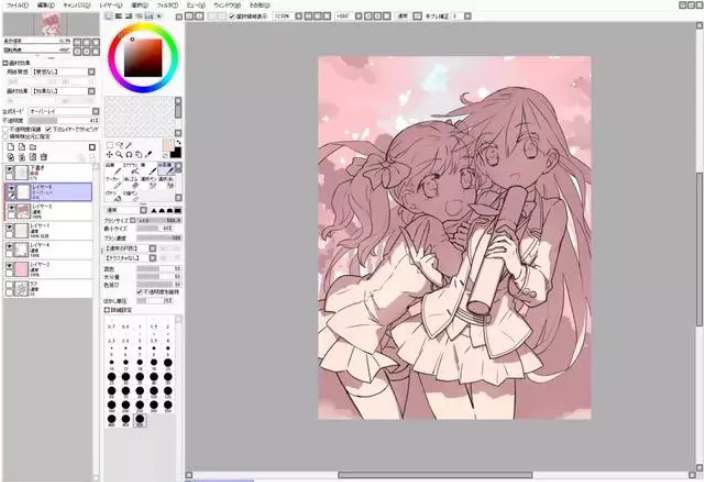The height and width of the screenshot is (482, 704).
Task: Create a new layer folder
Action: coord(33,147)
